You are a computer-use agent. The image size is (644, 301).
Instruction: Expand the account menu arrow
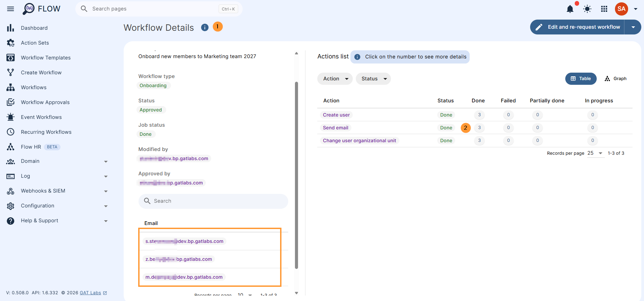click(x=636, y=9)
